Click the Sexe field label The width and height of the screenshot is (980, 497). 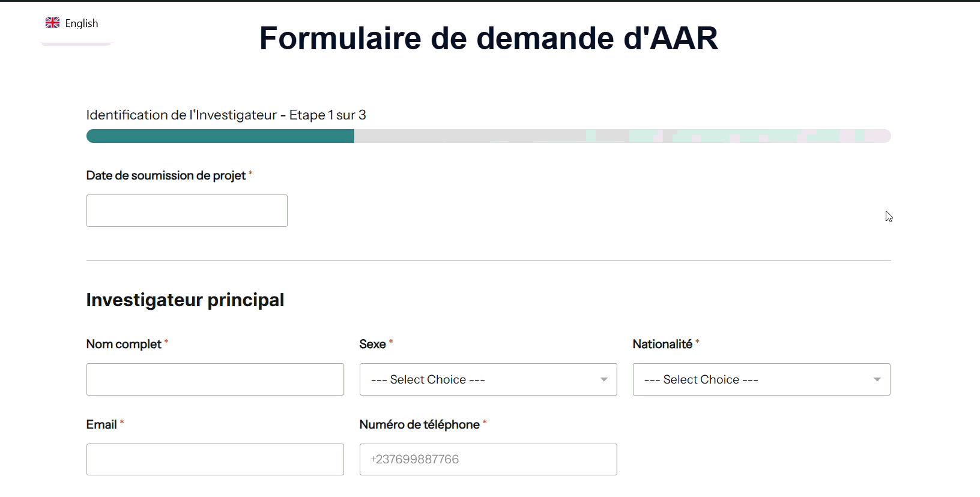(372, 344)
